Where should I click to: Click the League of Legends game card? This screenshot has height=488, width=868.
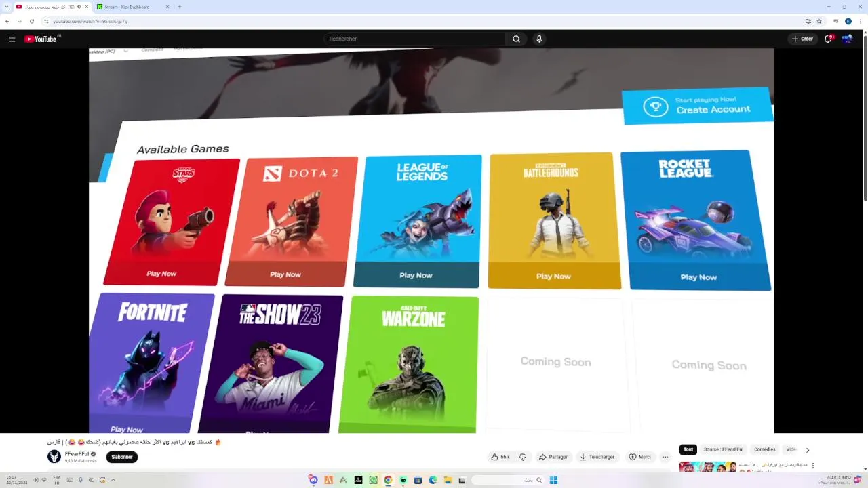(x=418, y=222)
